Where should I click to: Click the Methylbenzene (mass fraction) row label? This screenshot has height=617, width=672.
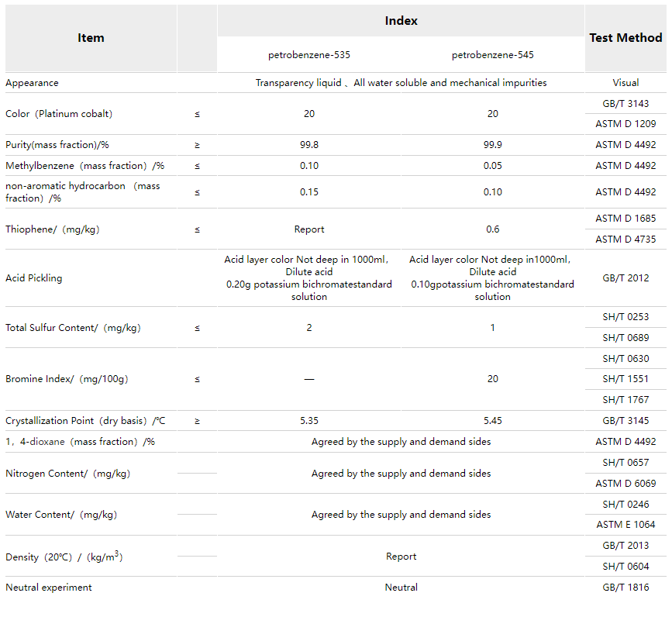[85, 166]
